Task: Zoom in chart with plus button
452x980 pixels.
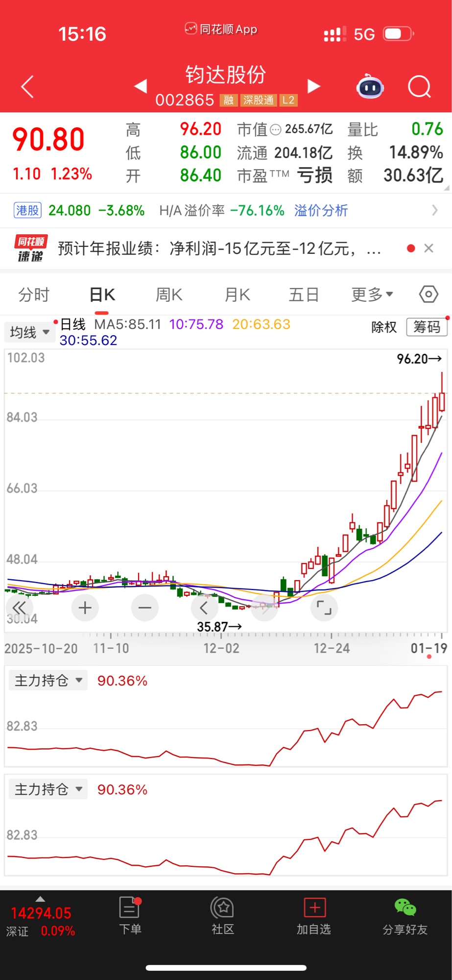Action: click(85, 608)
